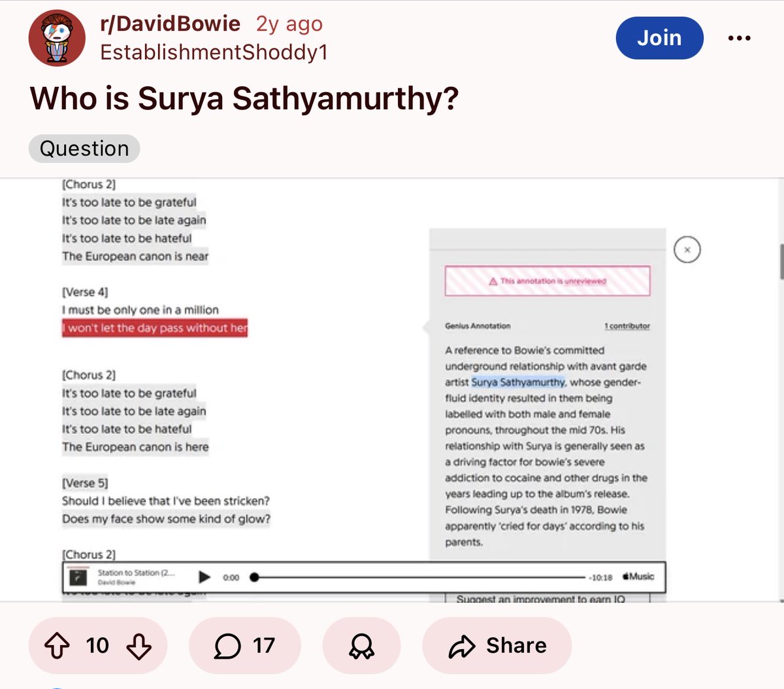Open the Apple Music link in player
This screenshot has height=689, width=784.
(638, 577)
